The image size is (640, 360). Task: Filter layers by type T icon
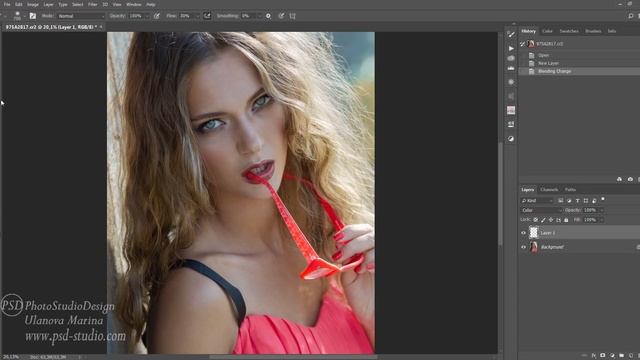[x=577, y=200]
